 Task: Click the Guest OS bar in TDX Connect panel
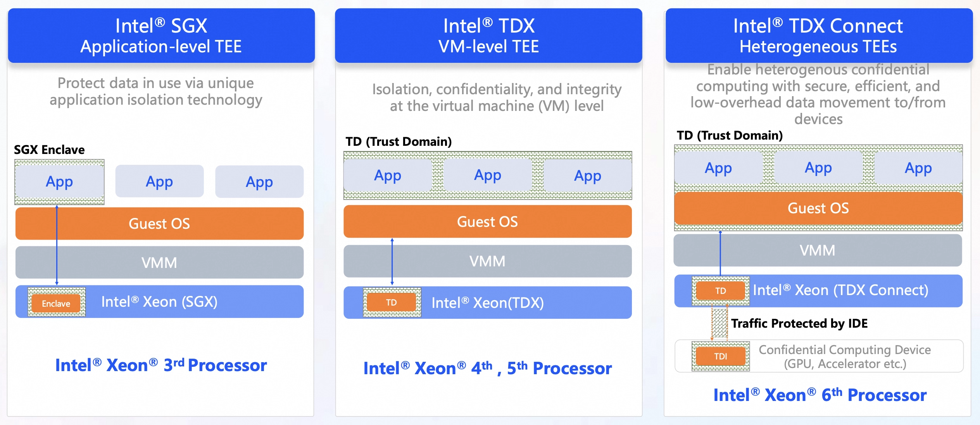click(x=818, y=208)
